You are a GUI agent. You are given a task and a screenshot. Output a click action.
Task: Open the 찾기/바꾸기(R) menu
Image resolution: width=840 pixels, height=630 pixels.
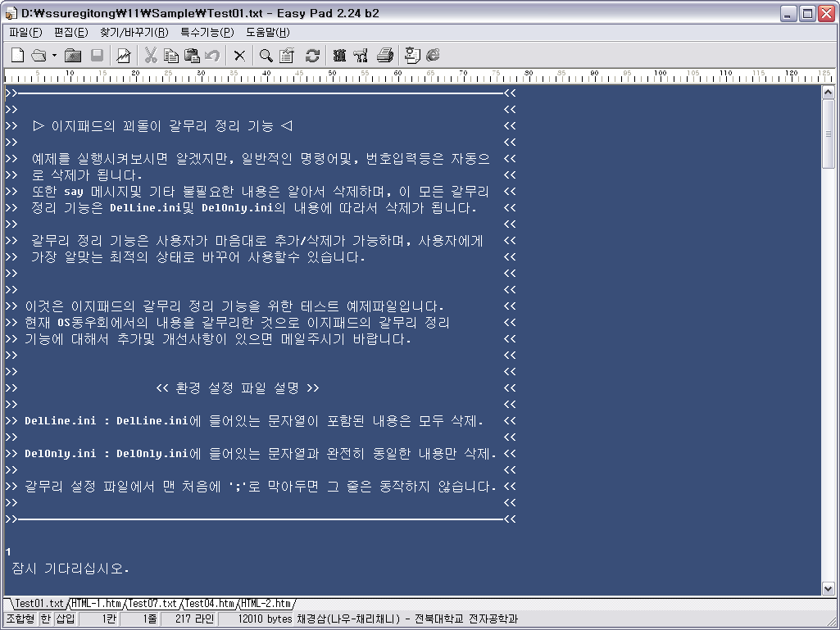pyautogui.click(x=134, y=32)
